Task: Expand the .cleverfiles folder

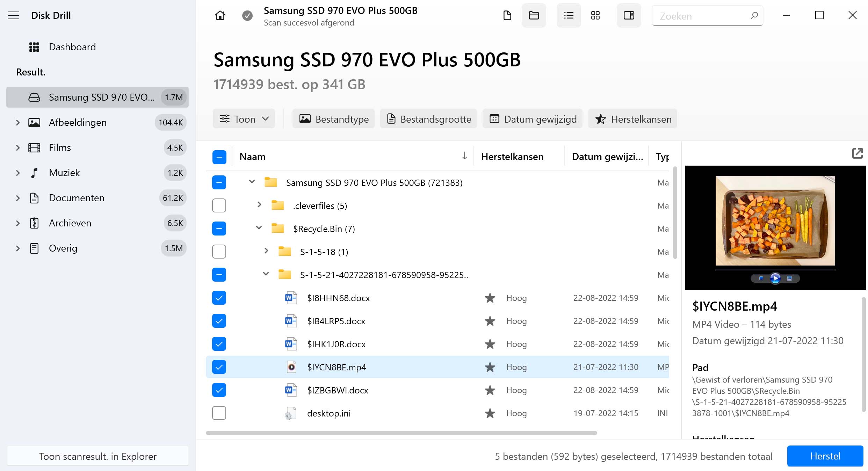Action: pyautogui.click(x=259, y=205)
